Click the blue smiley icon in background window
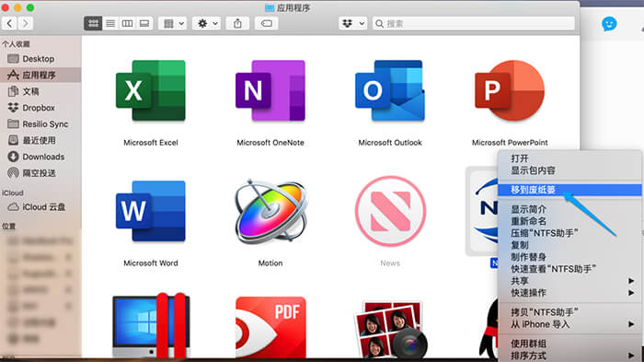The height and width of the screenshot is (362, 644). tap(609, 24)
